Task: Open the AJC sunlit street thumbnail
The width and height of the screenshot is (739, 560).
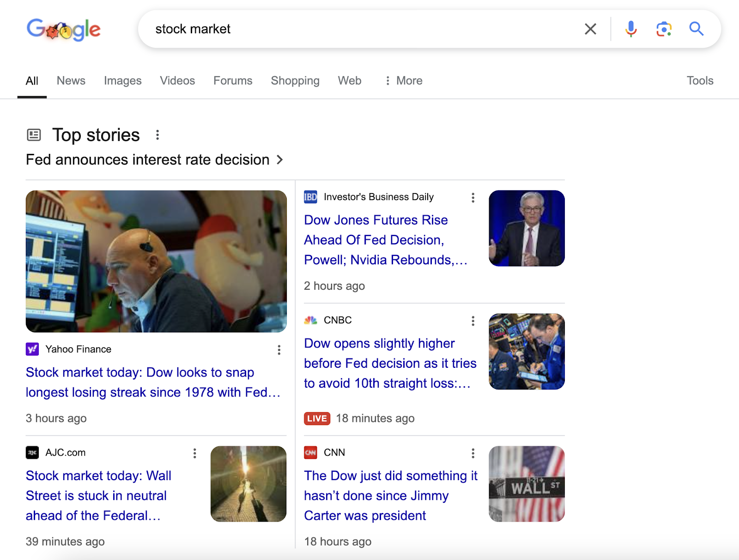Action: [x=248, y=484]
